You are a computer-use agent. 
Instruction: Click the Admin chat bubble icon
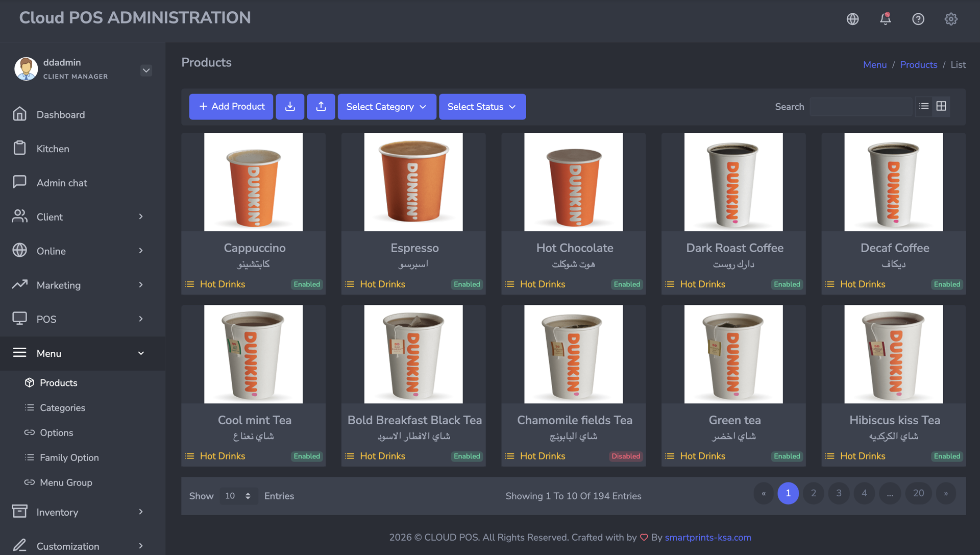(x=19, y=182)
